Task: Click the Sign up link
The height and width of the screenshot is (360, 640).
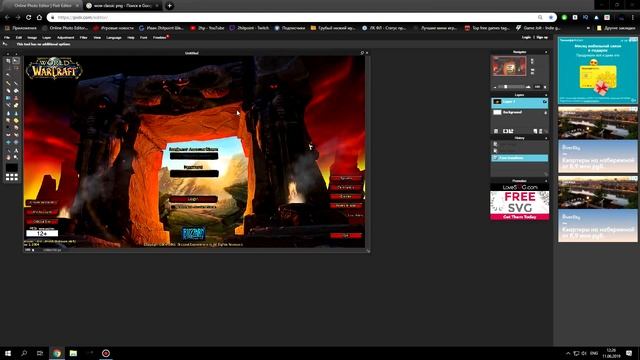Action: tap(542, 37)
